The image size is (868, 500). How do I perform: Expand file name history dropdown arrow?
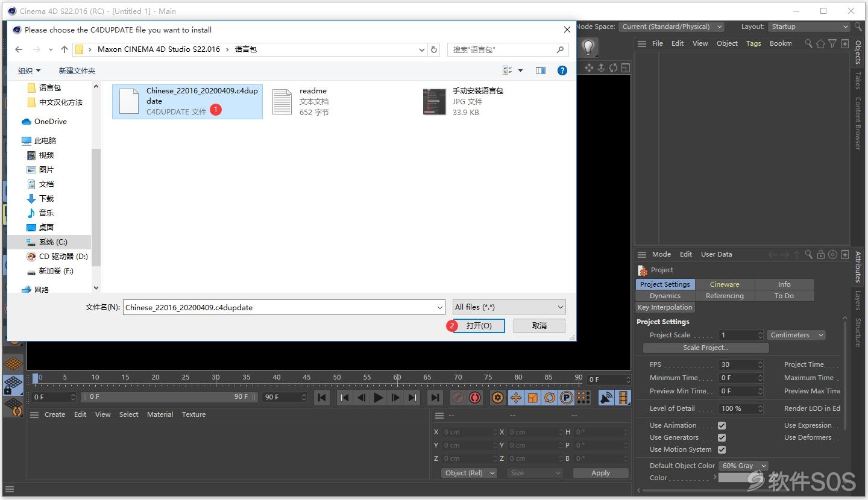click(x=439, y=307)
